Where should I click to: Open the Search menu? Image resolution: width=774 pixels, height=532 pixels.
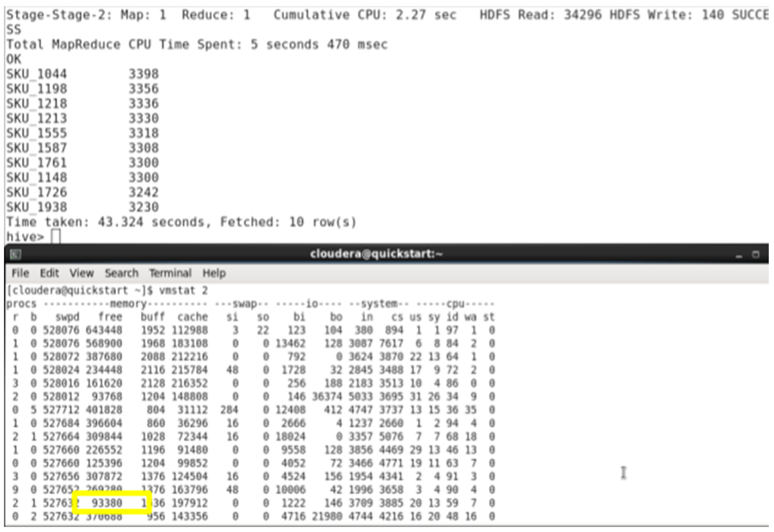click(x=121, y=273)
